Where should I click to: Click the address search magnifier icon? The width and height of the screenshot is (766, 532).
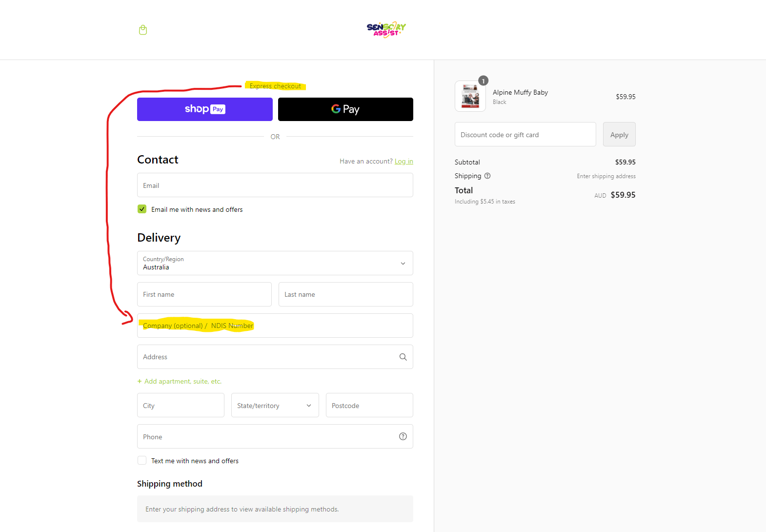click(x=403, y=357)
